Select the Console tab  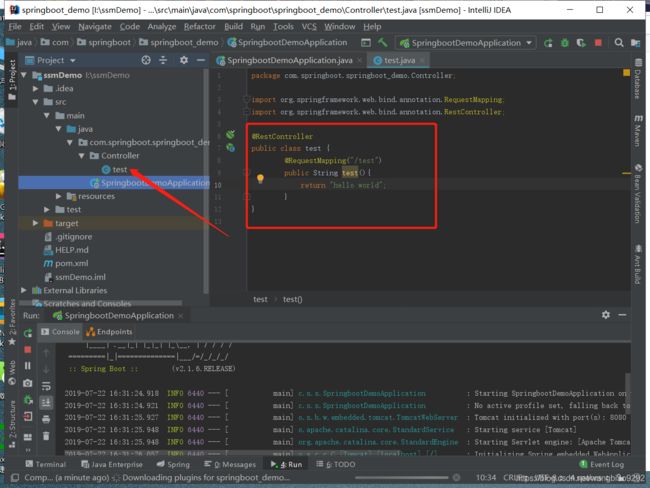click(x=61, y=332)
